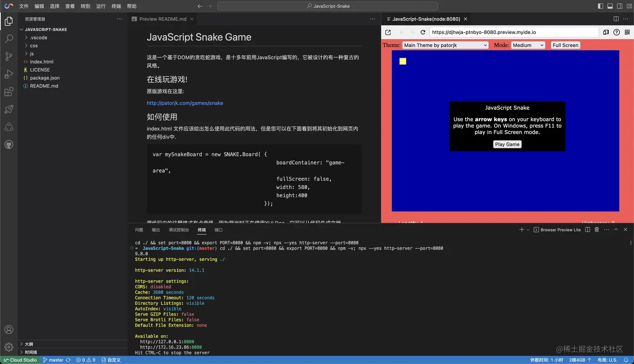The height and width of the screenshot is (364, 634).
Task: Open the rocket deploy view
Action: pos(9,109)
